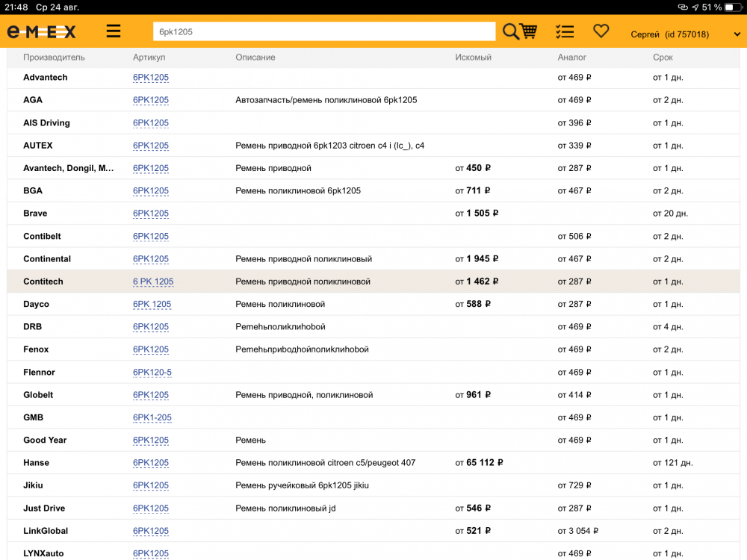Open Advantech article 6PK1205 link
This screenshot has width=747, height=560.
click(151, 77)
